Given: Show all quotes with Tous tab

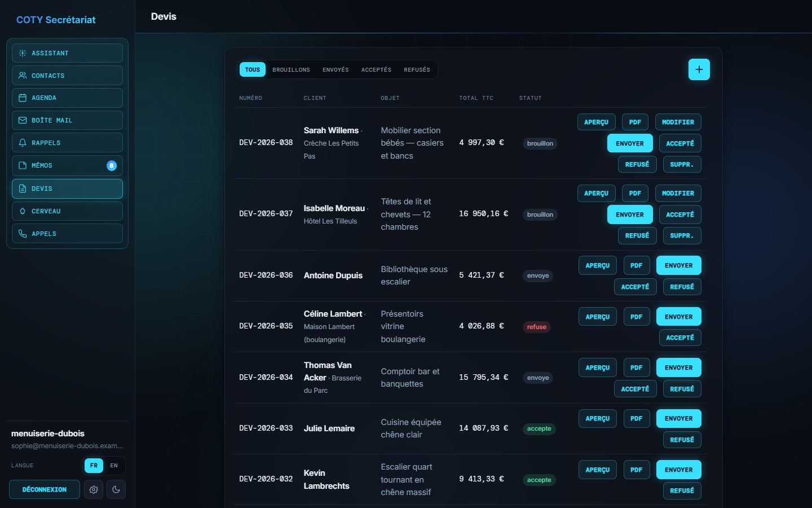Looking at the screenshot, I should pyautogui.click(x=253, y=69).
